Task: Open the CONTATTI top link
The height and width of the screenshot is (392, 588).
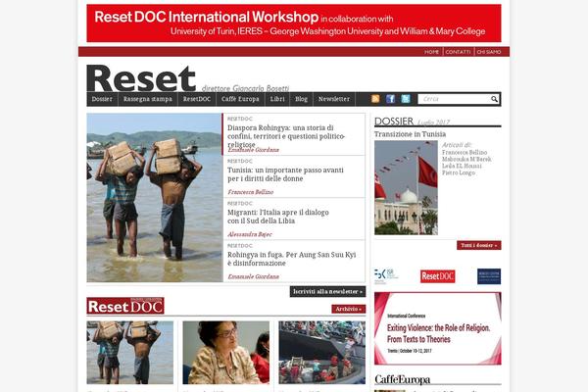Action: (x=458, y=52)
